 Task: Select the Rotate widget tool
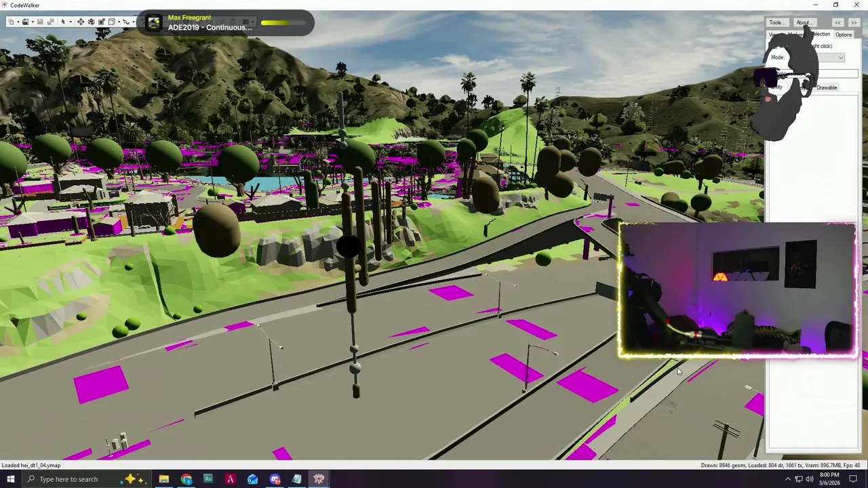pyautogui.click(x=92, y=22)
